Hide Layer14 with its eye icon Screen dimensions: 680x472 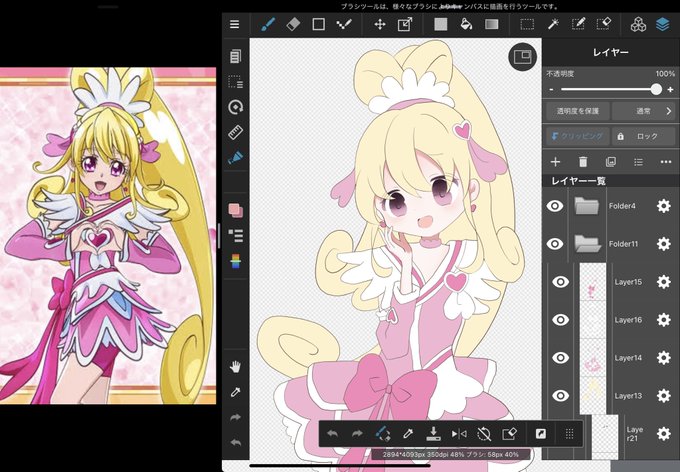click(560, 357)
